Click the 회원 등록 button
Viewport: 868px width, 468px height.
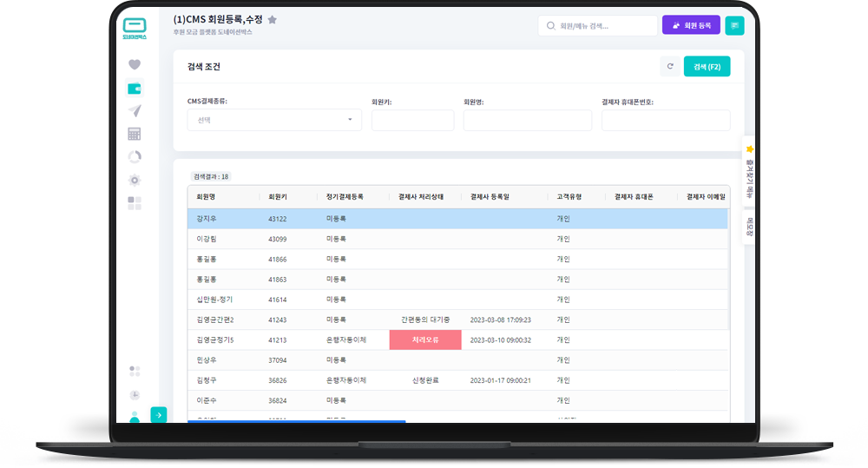(691, 26)
